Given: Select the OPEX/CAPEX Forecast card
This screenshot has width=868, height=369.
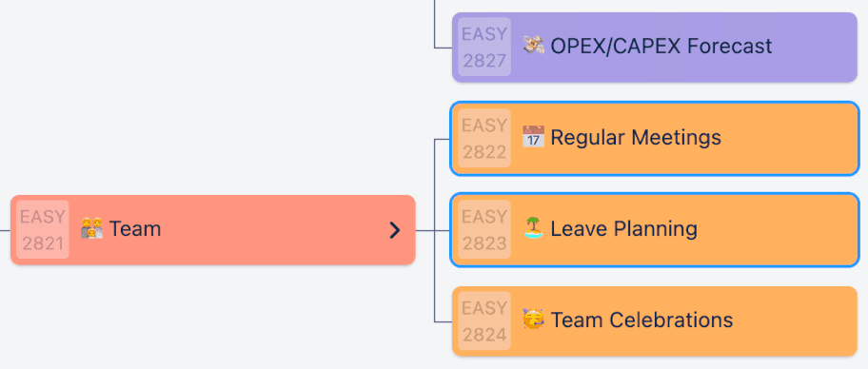Looking at the screenshot, I should coord(655,47).
